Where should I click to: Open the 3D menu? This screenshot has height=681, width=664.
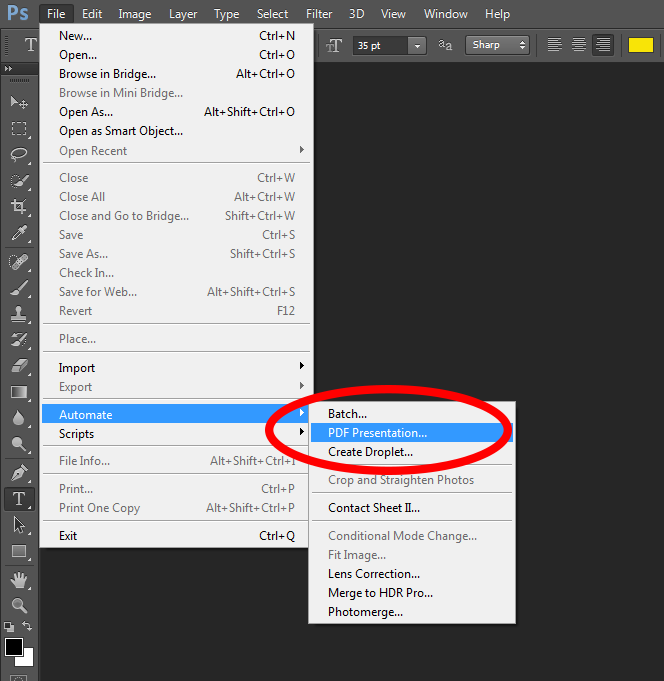point(357,14)
